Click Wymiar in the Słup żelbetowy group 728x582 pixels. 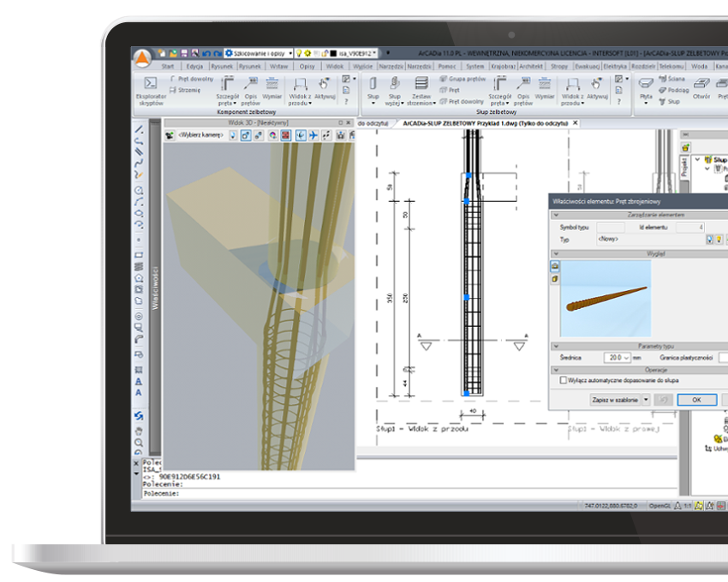545,89
